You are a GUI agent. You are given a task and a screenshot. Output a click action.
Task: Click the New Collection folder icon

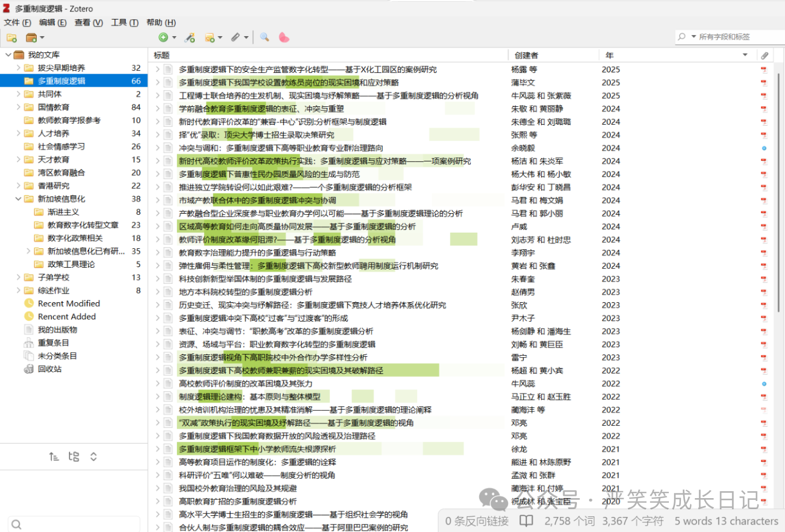(11, 38)
